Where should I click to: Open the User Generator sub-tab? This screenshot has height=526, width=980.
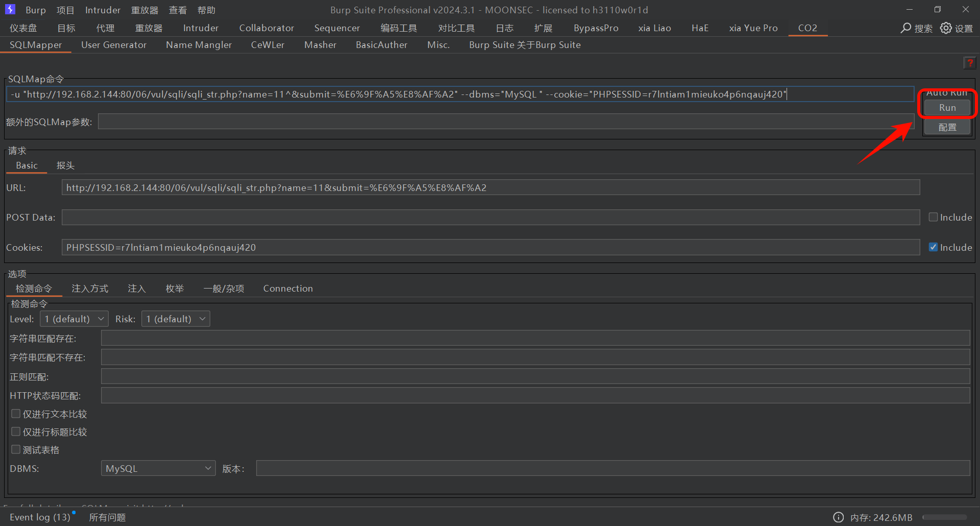coord(114,45)
